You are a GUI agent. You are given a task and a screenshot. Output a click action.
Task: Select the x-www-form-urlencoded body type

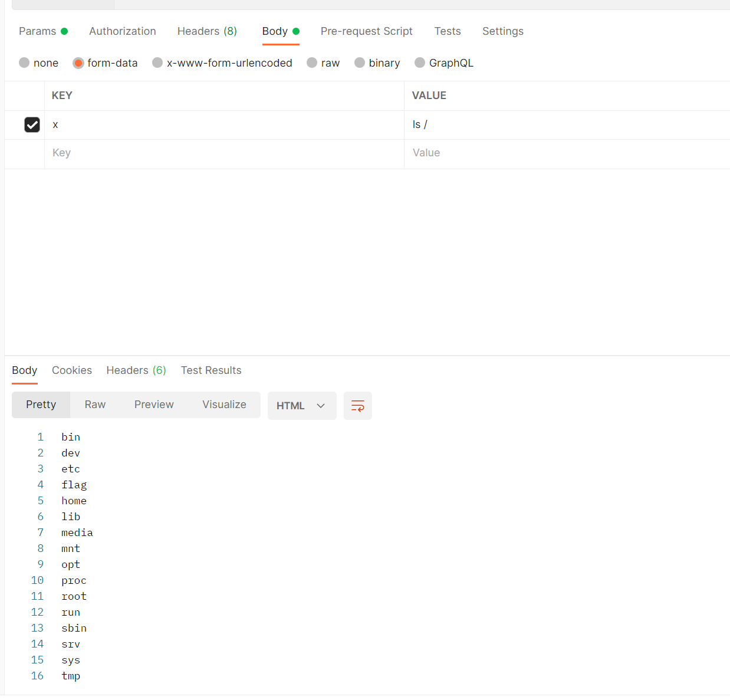pyautogui.click(x=222, y=63)
